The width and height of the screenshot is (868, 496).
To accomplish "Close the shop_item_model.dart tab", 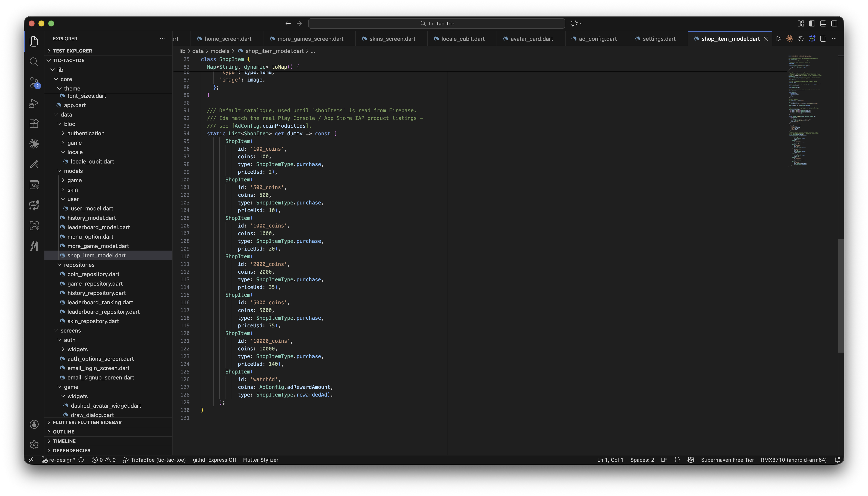I will tap(766, 39).
